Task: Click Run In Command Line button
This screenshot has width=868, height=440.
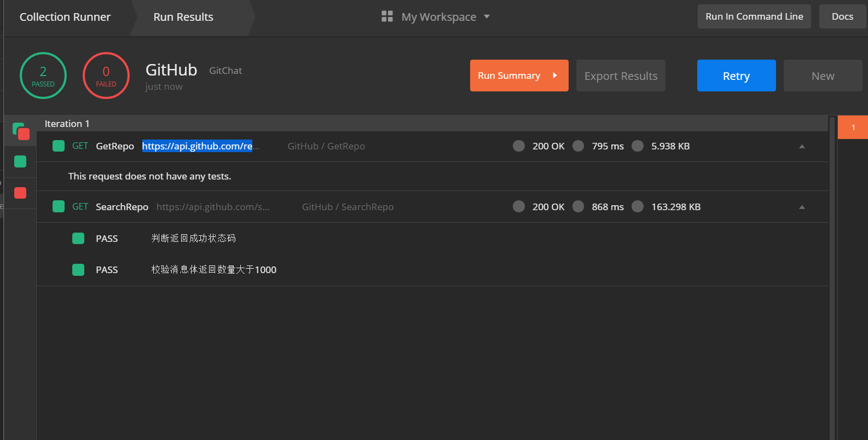Action: [754, 16]
